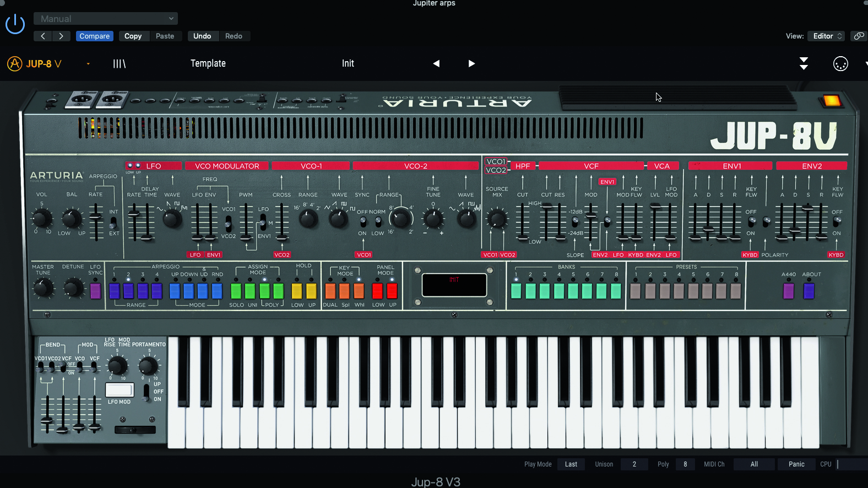Click the VCO-1 WAVE knob
868x488 pixels.
coord(339,219)
